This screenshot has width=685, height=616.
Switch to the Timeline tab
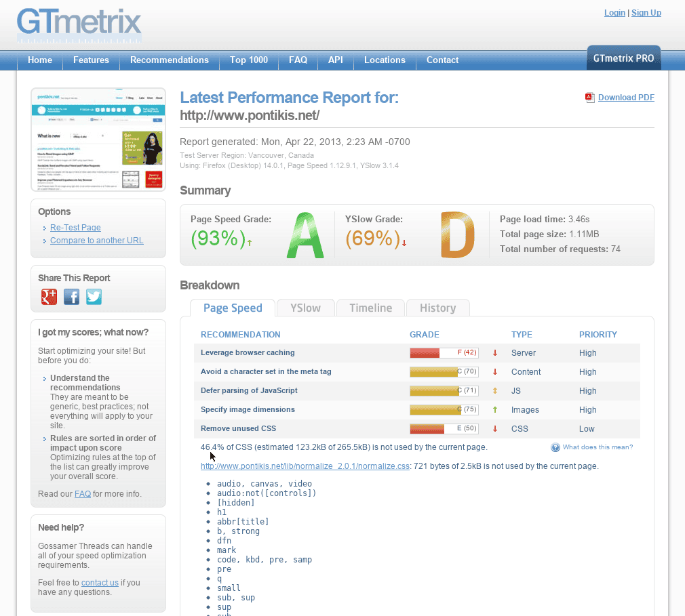[371, 308]
